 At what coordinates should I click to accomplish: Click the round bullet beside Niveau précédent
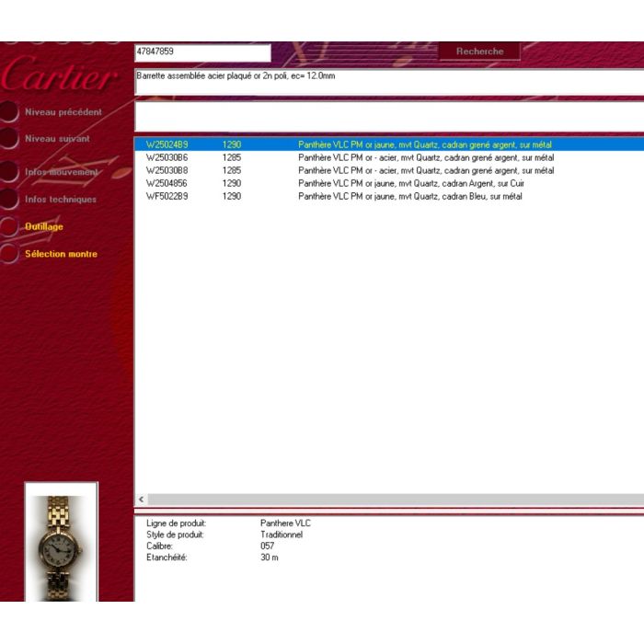[x=8, y=111]
